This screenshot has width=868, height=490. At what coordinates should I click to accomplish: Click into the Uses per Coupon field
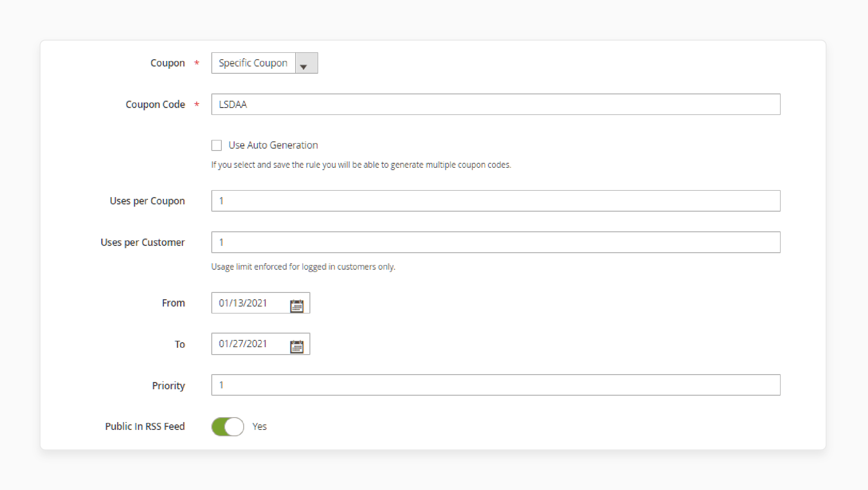tap(496, 201)
